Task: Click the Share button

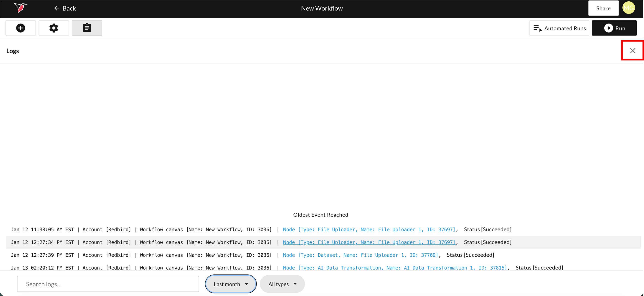Action: 603,8
